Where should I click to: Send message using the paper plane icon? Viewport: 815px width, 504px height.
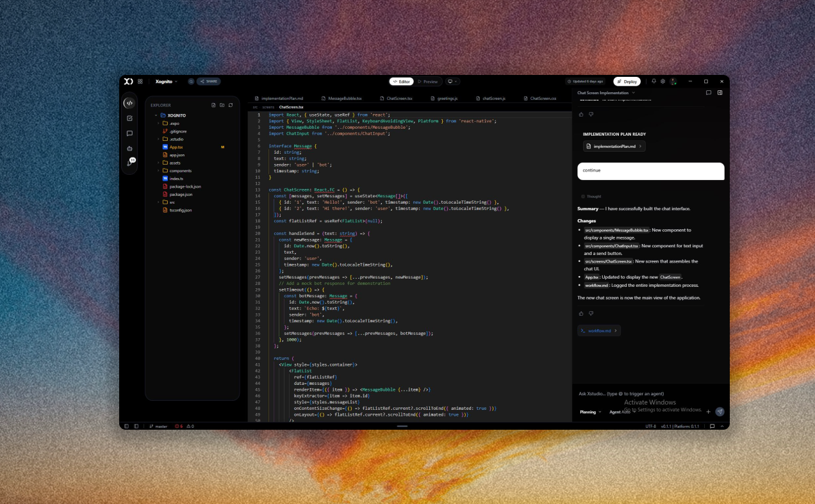point(719,412)
